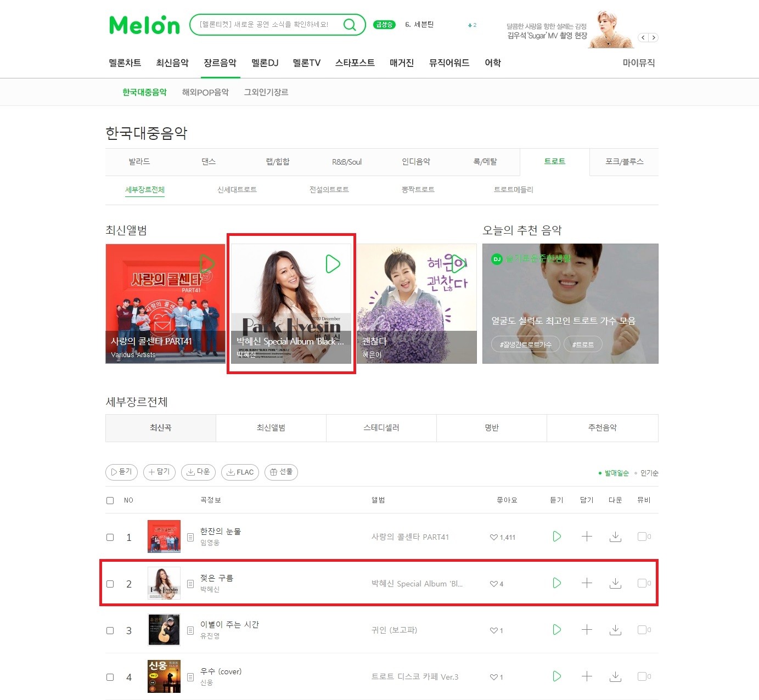Open music video icon for 젖은 구름
The image size is (759, 700).
644,583
